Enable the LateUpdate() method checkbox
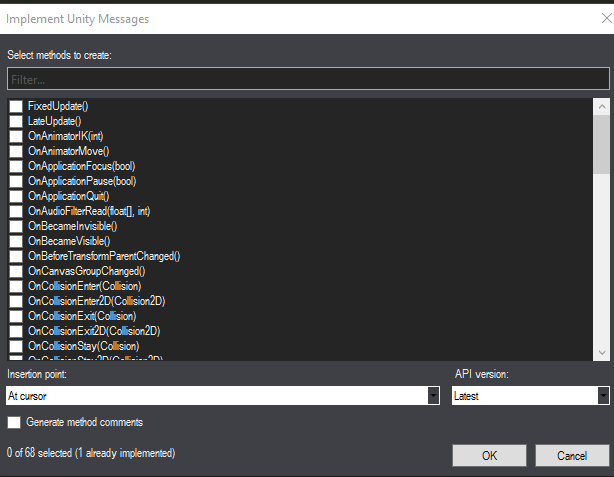Screen dimensions: 614x477 tap(16, 121)
